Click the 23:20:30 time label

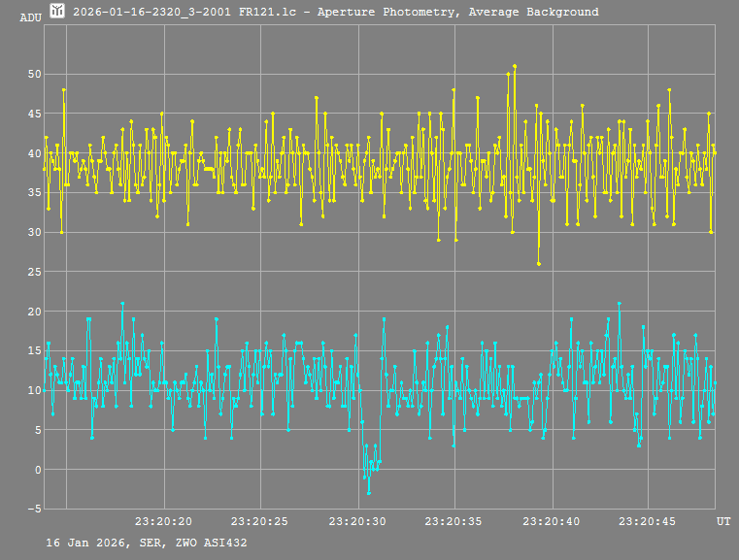click(x=357, y=522)
